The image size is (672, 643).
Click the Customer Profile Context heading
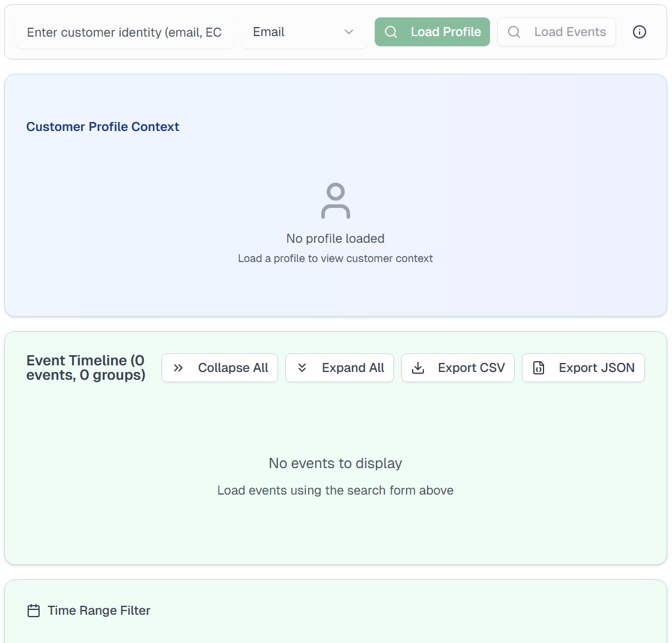tap(103, 127)
